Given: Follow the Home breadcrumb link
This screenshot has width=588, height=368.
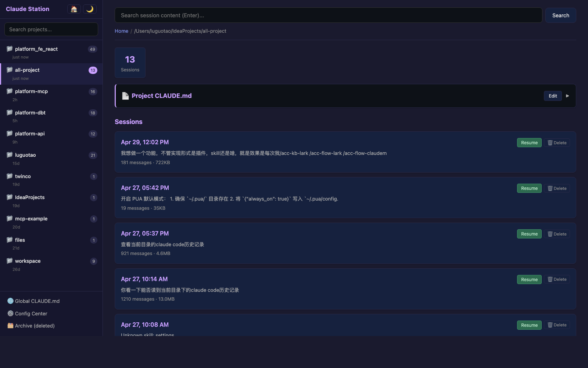Looking at the screenshot, I should (x=121, y=31).
